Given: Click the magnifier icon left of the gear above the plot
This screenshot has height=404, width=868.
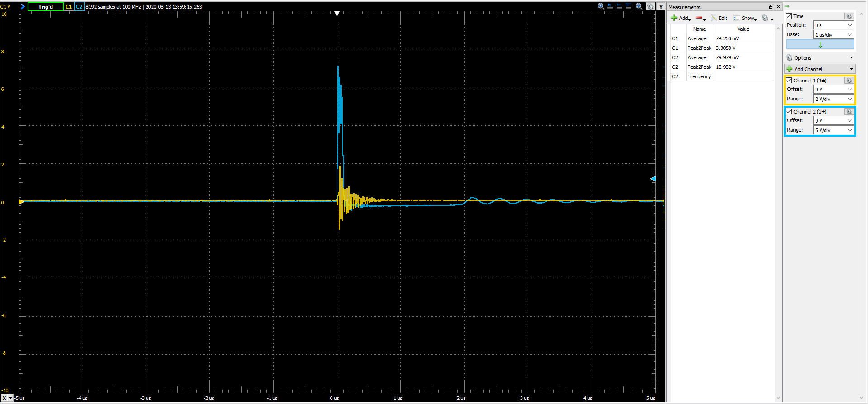Looking at the screenshot, I should pos(639,6).
